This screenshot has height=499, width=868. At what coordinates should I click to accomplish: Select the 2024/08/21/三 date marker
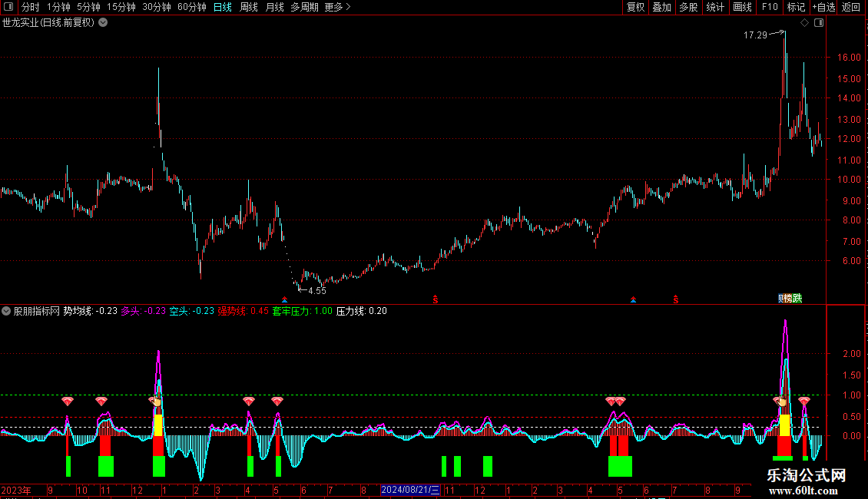tap(410, 490)
